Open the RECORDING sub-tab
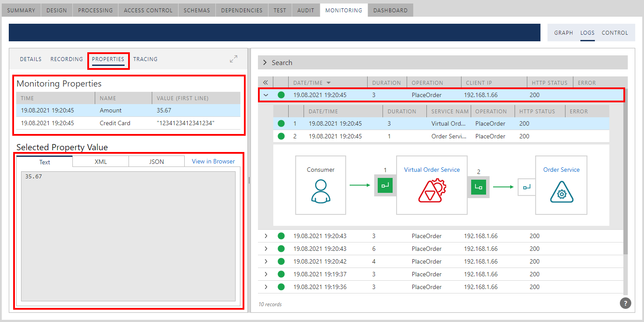 pos(67,59)
